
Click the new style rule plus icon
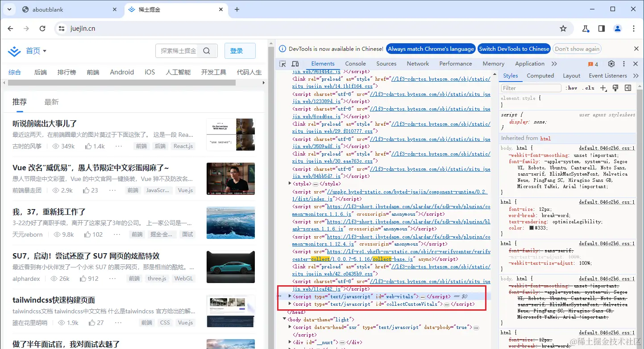(603, 88)
